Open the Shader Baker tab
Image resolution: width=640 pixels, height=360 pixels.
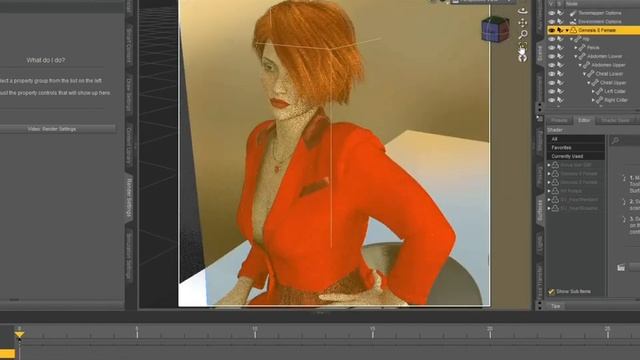click(615, 120)
